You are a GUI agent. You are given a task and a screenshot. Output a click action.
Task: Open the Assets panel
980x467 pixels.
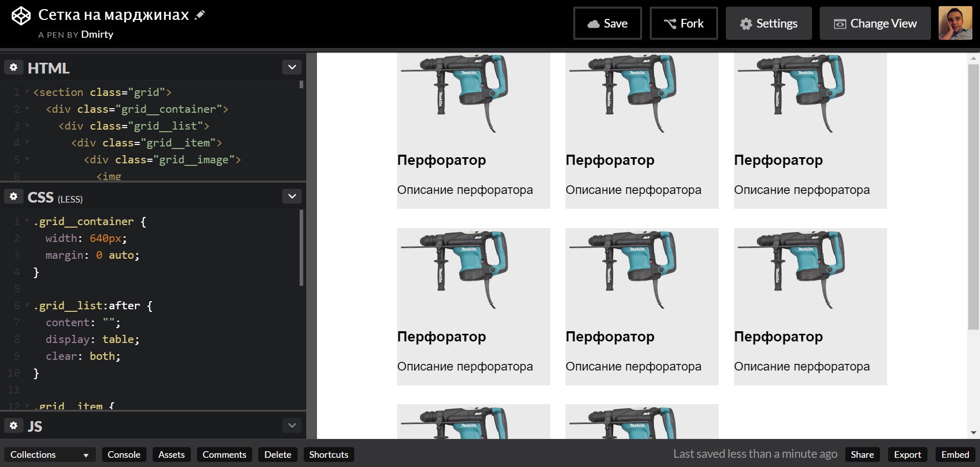(x=171, y=454)
